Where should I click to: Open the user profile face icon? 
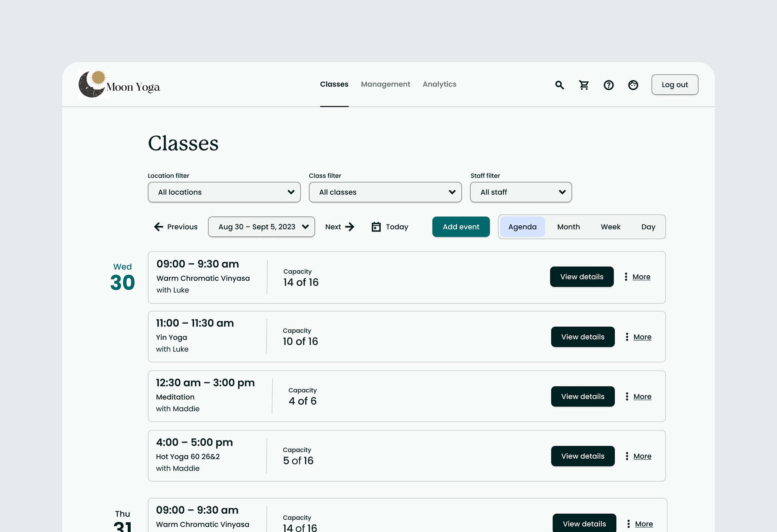click(633, 85)
